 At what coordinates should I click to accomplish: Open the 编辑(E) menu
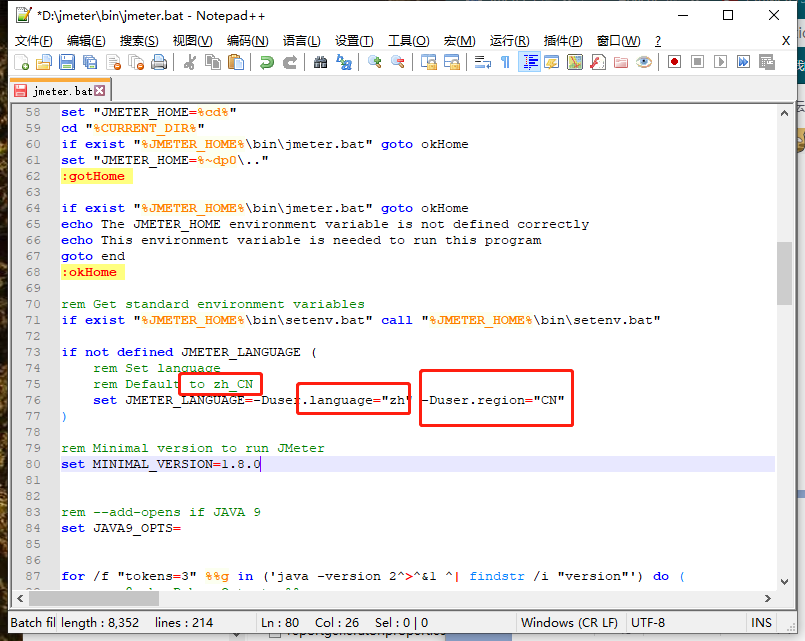click(x=86, y=41)
